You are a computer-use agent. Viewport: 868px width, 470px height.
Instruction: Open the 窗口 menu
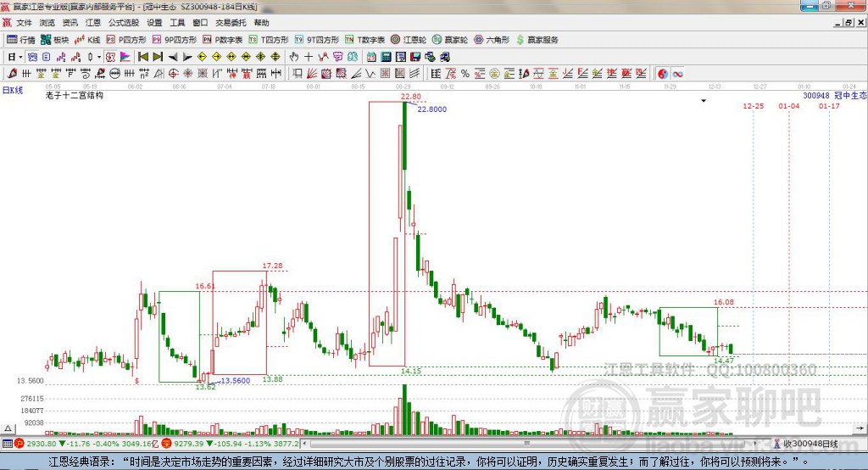pos(200,23)
